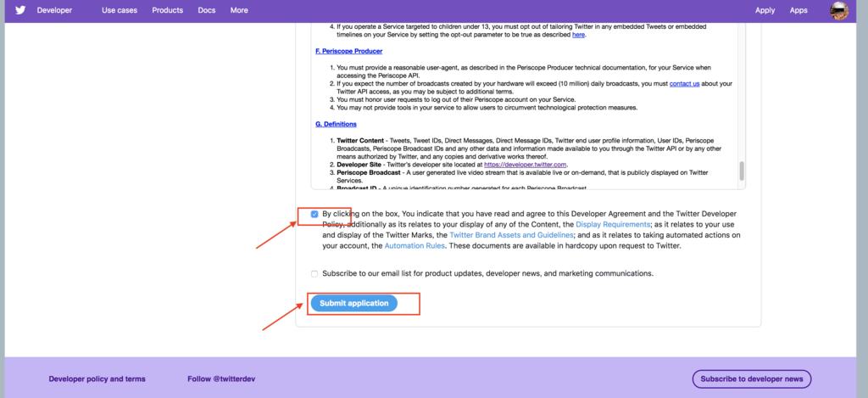Enable the email list subscription checkbox
Image resolution: width=868 pixels, height=398 pixels.
pos(314,274)
